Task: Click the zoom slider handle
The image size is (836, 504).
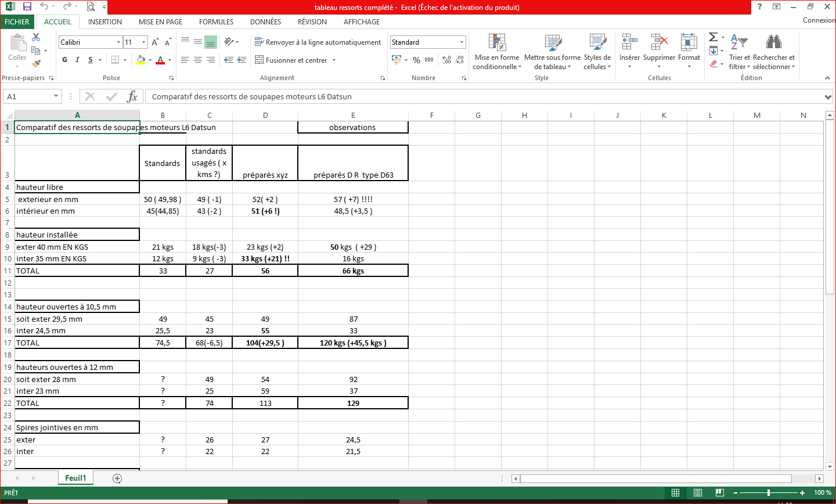Action: [769, 492]
